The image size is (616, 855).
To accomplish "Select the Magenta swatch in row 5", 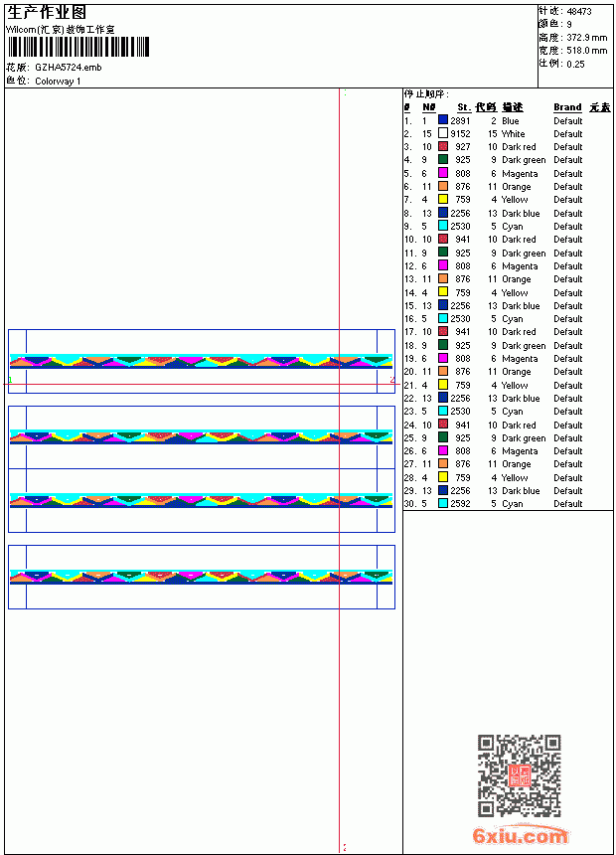I will point(443,173).
